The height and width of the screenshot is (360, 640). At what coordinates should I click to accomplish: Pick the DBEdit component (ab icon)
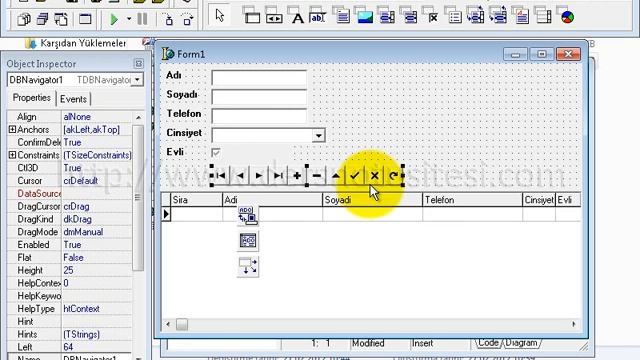(318, 16)
